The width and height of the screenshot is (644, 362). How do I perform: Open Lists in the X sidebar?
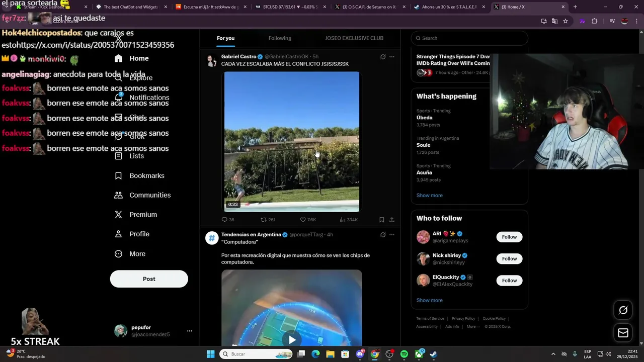[x=130, y=156]
